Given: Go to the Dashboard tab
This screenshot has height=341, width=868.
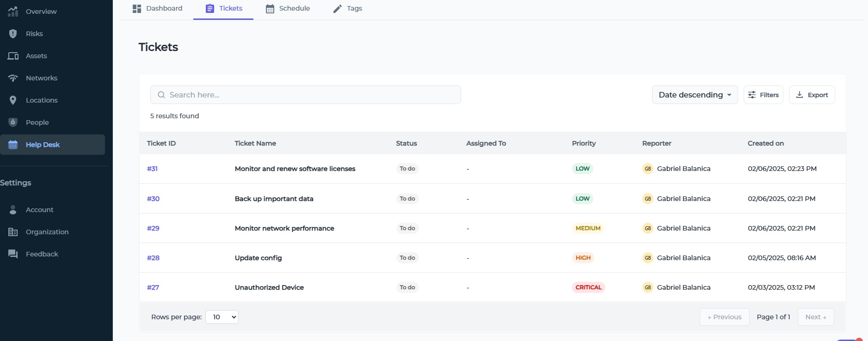Looking at the screenshot, I should (x=157, y=8).
